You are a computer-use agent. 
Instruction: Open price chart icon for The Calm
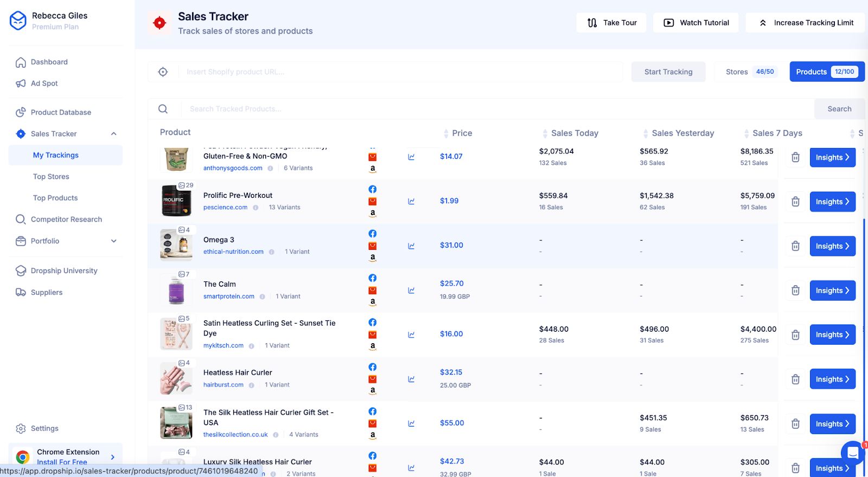411,290
